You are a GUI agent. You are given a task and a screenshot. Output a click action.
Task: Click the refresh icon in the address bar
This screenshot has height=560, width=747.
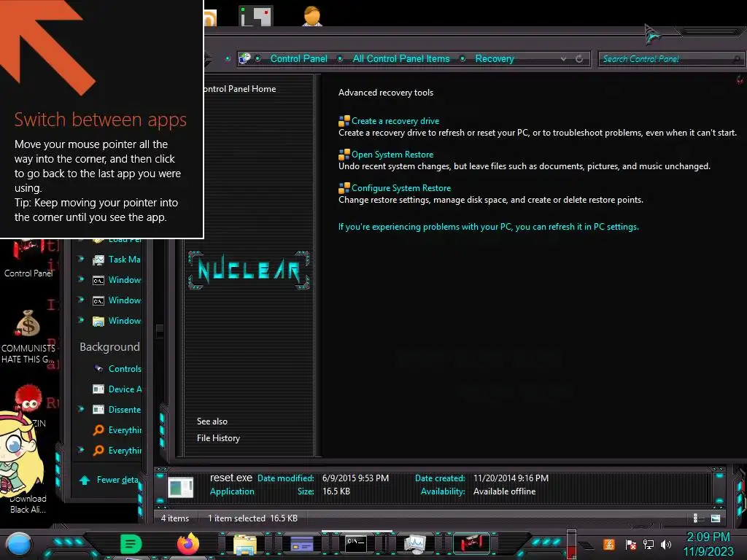[x=578, y=59]
